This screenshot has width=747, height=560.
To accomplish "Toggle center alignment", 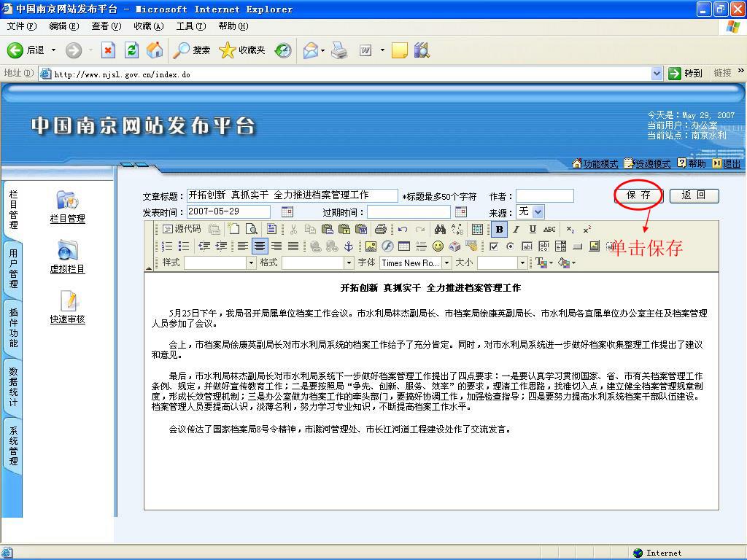I will [260, 246].
